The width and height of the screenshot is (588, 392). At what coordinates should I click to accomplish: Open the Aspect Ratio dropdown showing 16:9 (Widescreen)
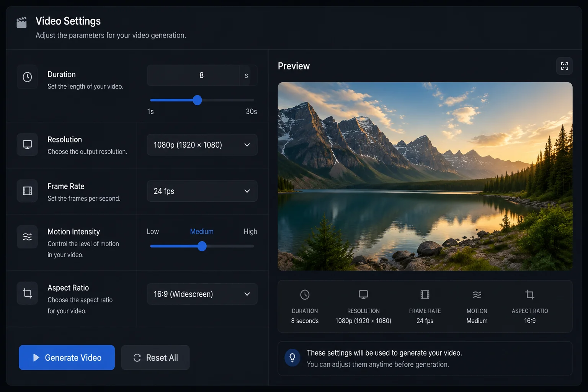coord(202,294)
